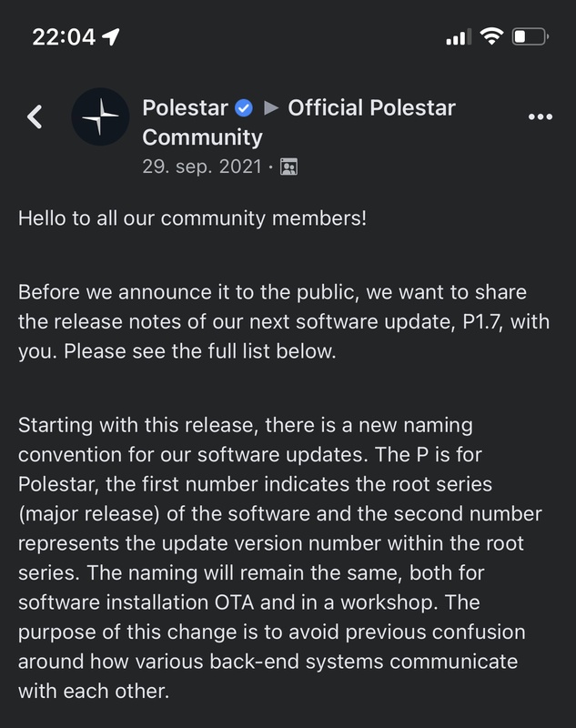Open the three-dot post options menu

(541, 118)
